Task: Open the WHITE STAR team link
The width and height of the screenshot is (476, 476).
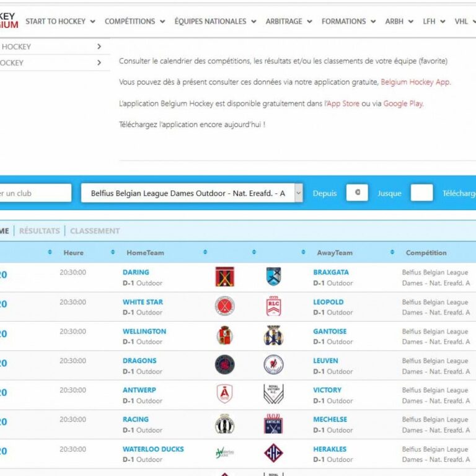Action: (143, 302)
